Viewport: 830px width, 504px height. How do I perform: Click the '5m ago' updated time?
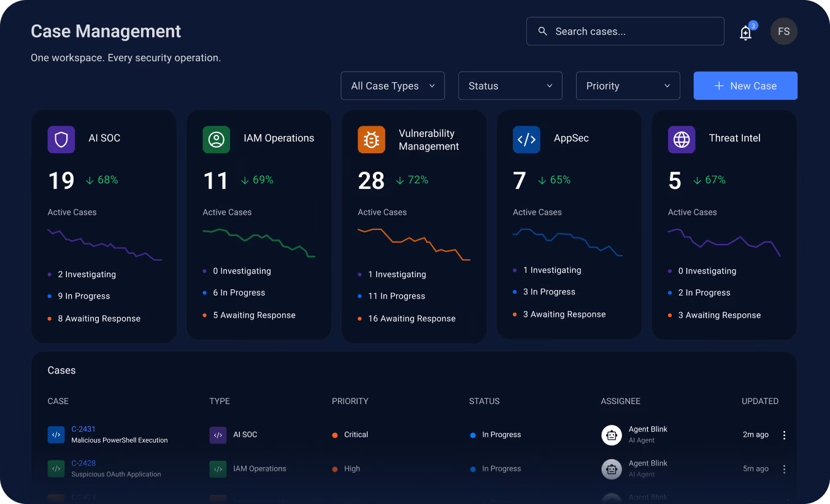point(756,468)
